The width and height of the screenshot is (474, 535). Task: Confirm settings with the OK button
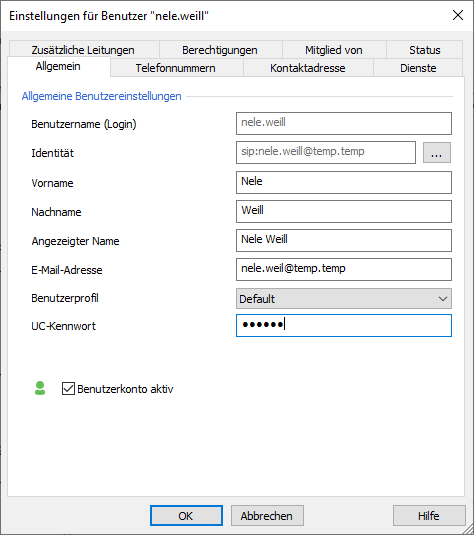(x=186, y=516)
